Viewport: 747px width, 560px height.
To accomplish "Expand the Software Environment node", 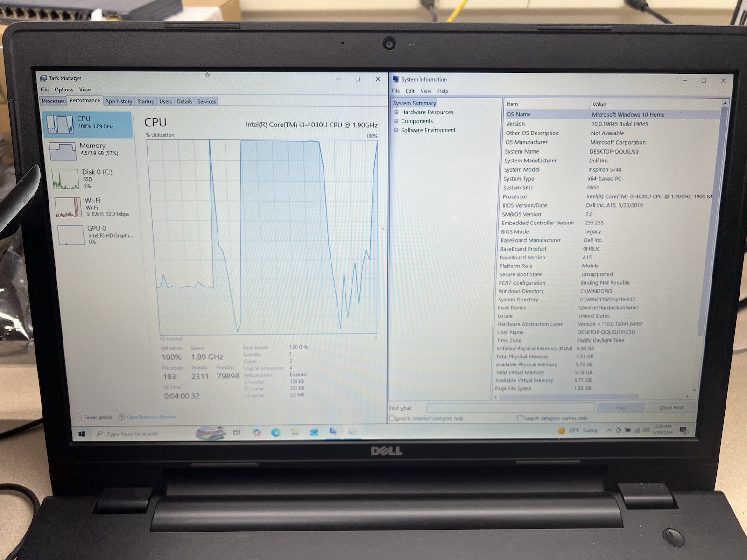I will pos(396,130).
